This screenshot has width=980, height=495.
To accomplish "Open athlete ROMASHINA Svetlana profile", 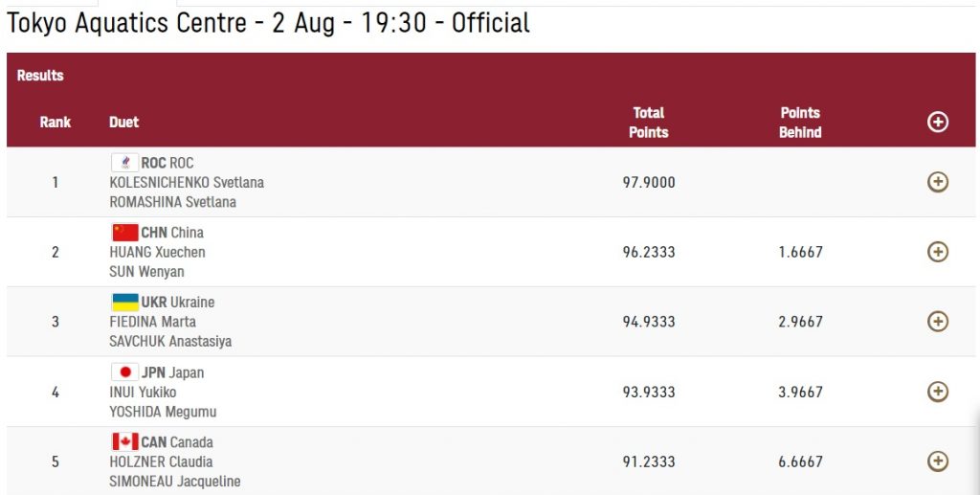I will (172, 202).
